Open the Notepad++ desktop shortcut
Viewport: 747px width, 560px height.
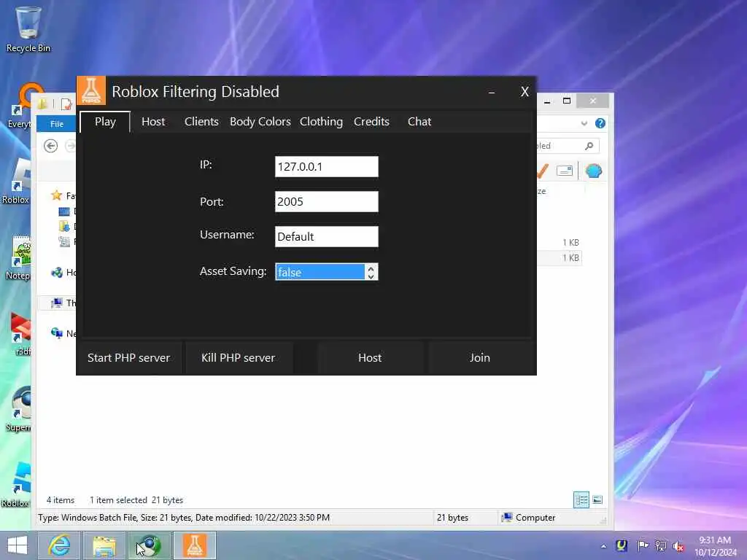[19, 257]
